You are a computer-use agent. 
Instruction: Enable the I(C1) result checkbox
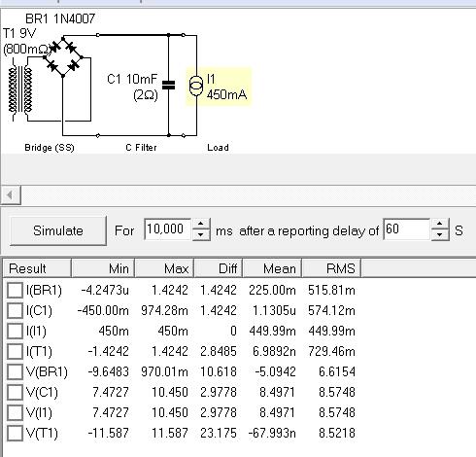15,310
